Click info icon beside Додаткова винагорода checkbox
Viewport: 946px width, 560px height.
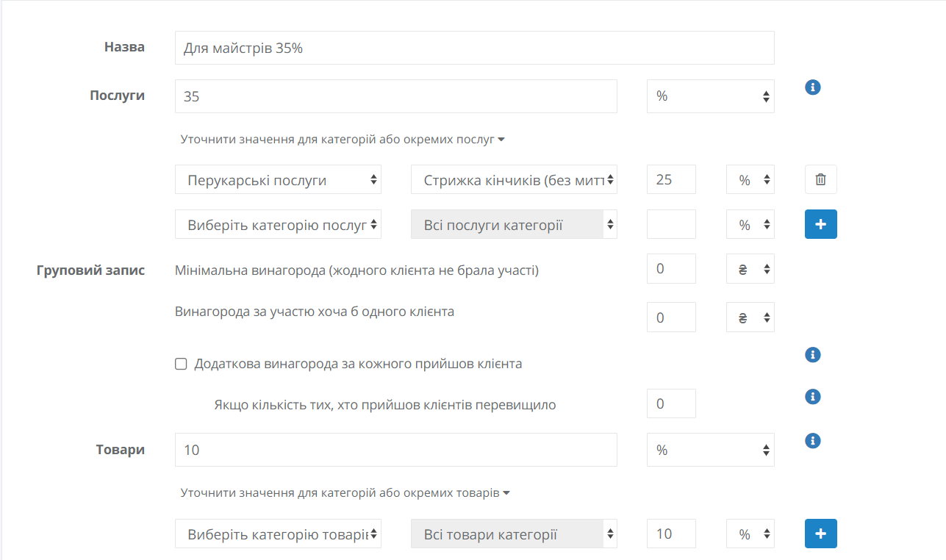click(812, 355)
